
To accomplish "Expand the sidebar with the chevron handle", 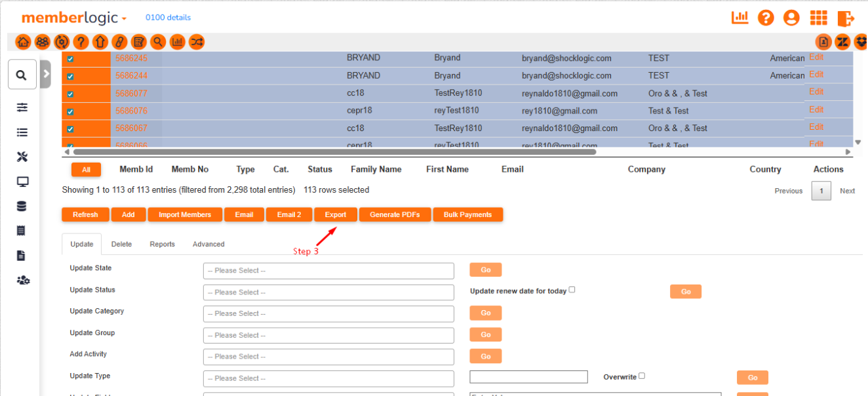I will (45, 74).
